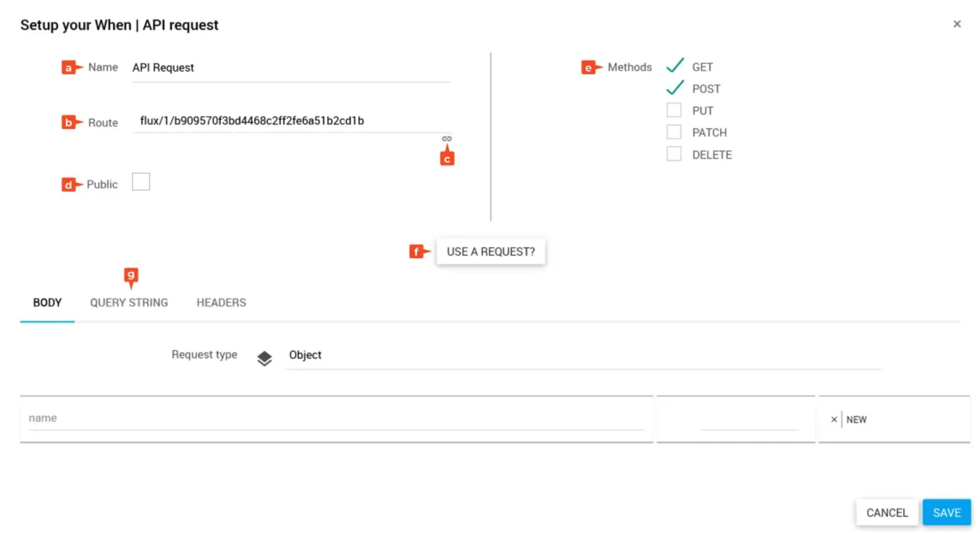Enable the PUT method checkbox
Screen dimensions: 980x533
(674, 110)
